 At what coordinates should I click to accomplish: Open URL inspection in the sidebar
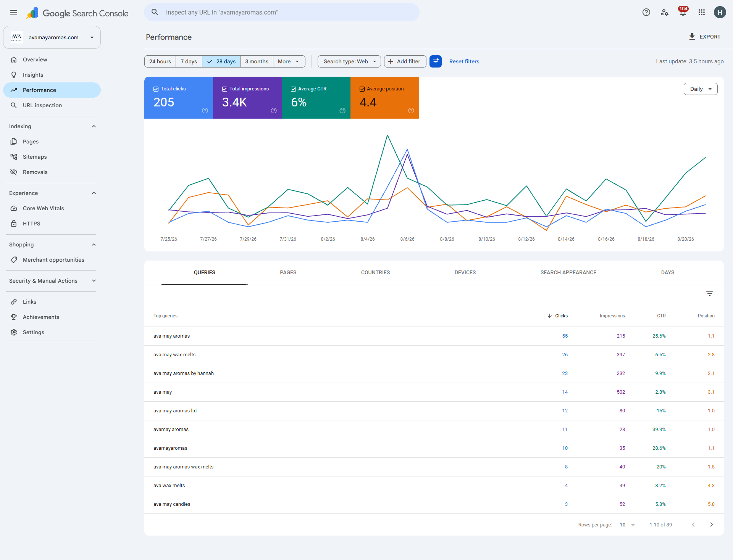click(52, 105)
